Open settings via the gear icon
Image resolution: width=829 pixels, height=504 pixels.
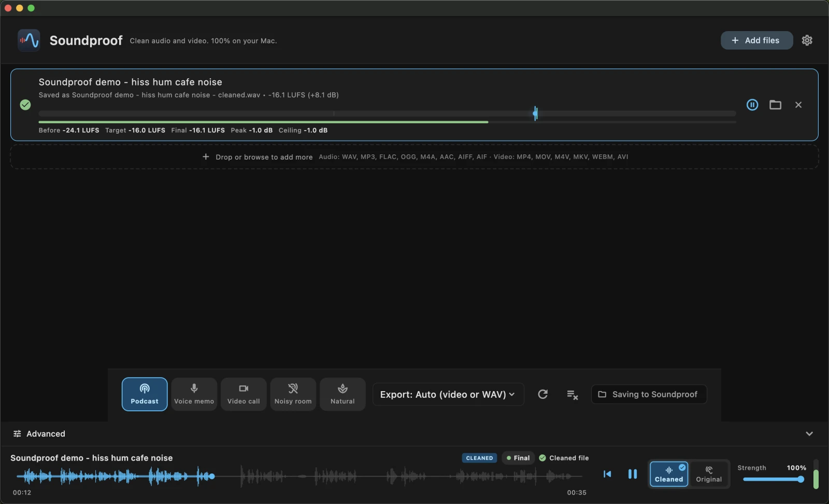807,40
